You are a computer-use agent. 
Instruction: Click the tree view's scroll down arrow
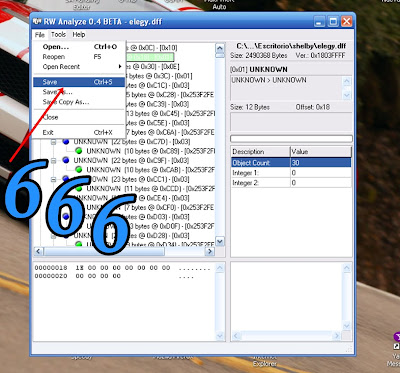[x=220, y=241]
